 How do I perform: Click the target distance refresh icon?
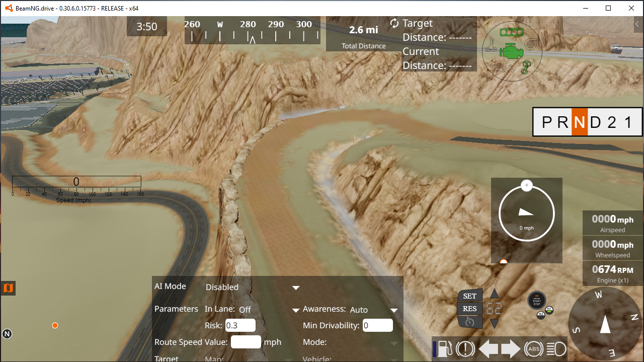(x=394, y=23)
